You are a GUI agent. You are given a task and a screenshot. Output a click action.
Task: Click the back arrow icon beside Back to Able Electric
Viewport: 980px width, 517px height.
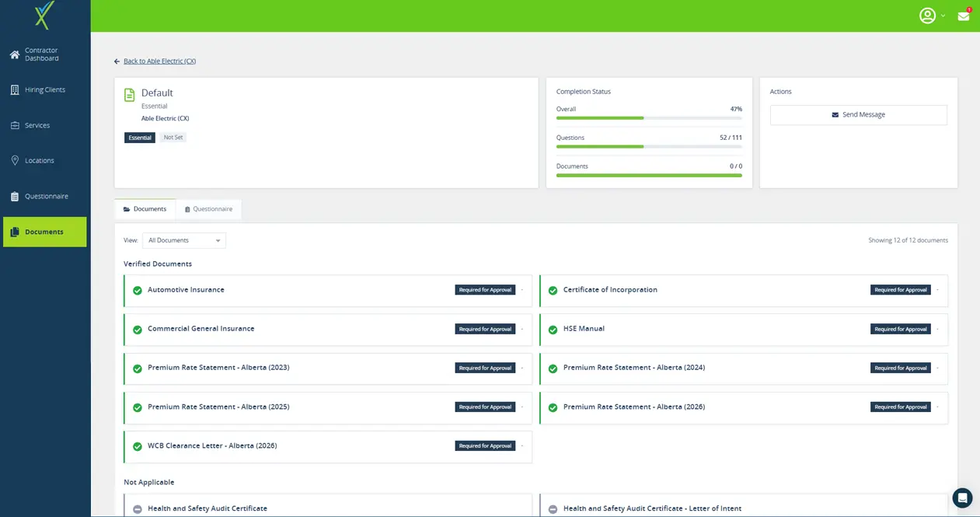click(x=117, y=61)
